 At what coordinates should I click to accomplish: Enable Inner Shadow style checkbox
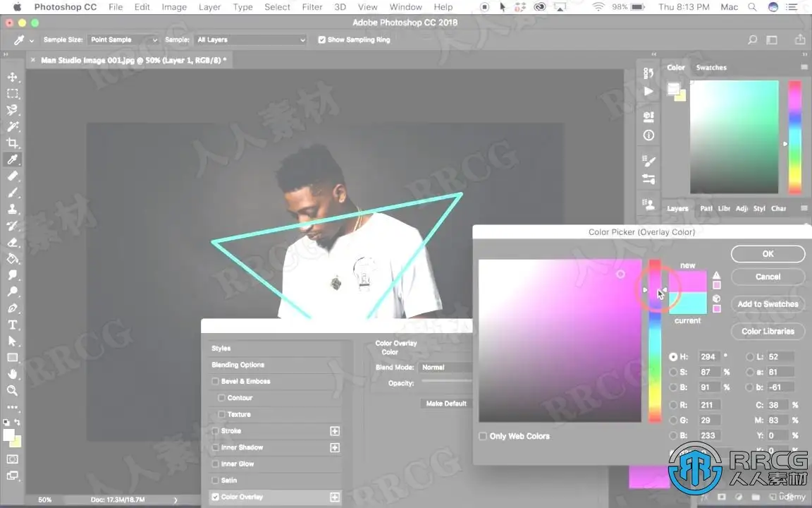pyautogui.click(x=216, y=447)
